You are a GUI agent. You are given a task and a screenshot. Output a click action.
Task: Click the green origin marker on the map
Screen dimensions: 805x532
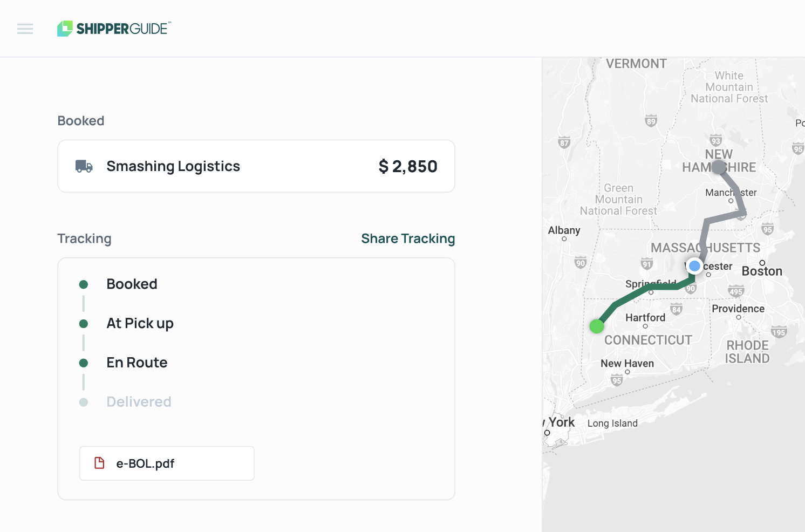pyautogui.click(x=597, y=326)
